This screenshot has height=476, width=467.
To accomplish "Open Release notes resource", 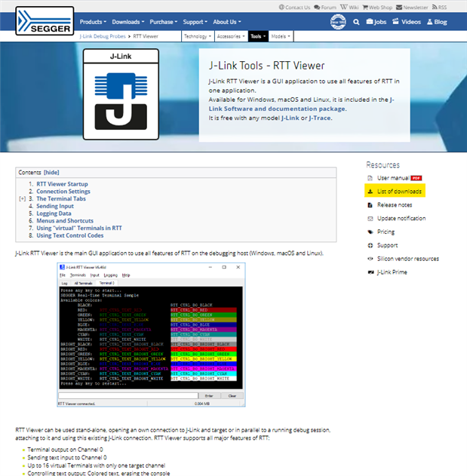I will [x=395, y=205].
